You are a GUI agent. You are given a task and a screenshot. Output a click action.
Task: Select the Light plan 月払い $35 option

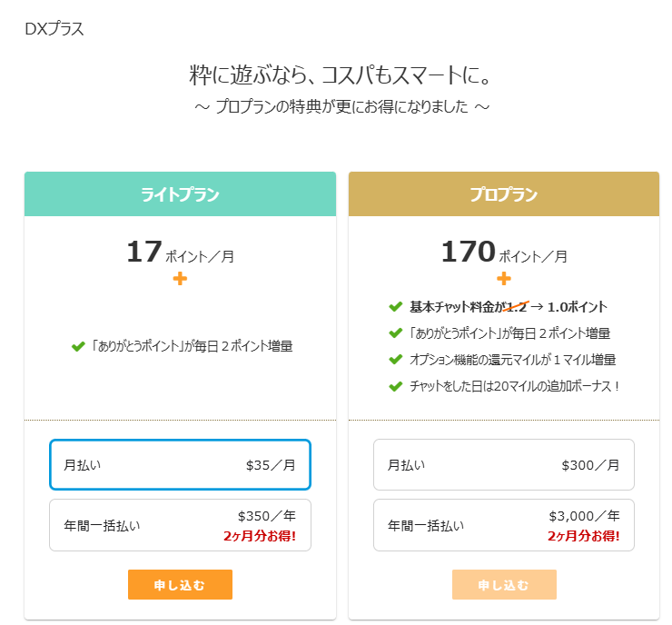coord(180,465)
